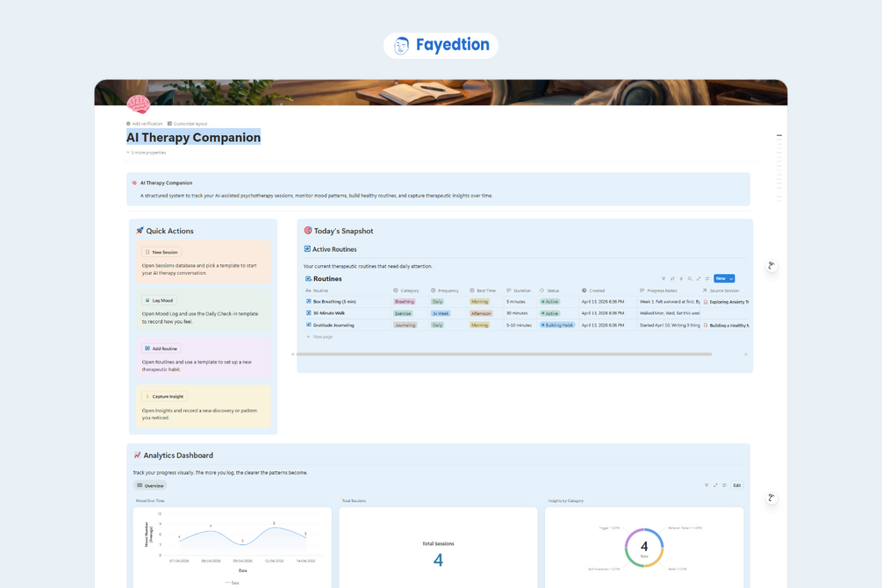Click the Category column header
Viewport: 882px width, 588px height.
tap(406, 290)
